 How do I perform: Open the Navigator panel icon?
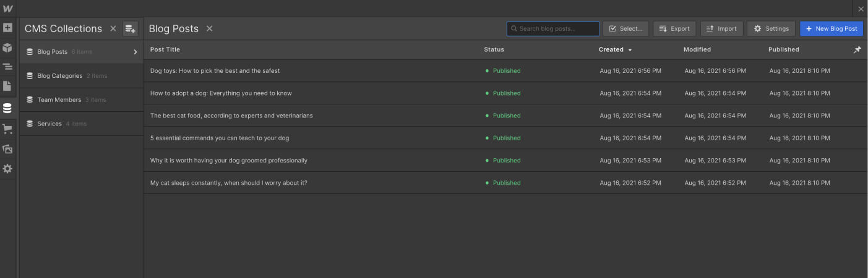7,67
